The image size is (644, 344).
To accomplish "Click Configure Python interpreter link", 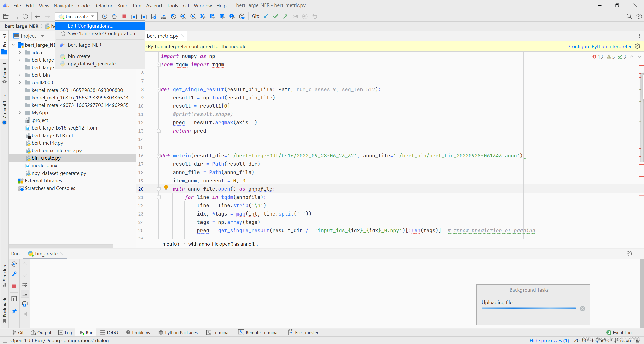I will (600, 46).
